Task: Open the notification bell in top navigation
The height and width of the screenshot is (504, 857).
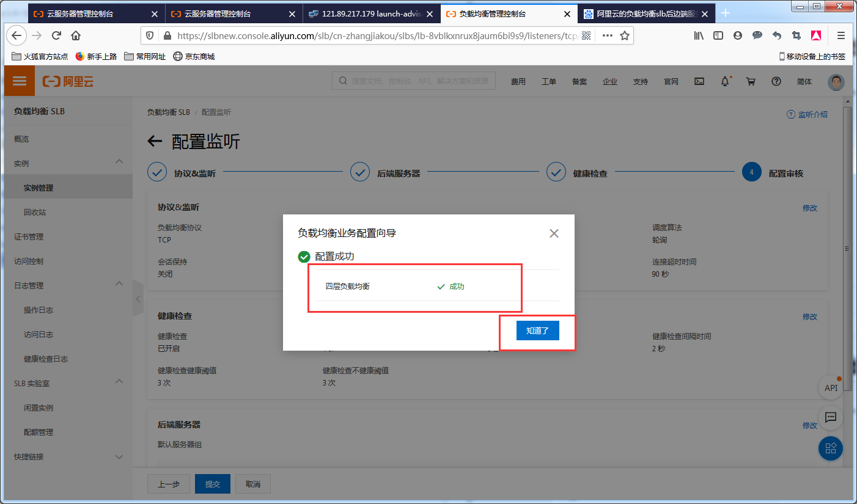Action: 725,80
